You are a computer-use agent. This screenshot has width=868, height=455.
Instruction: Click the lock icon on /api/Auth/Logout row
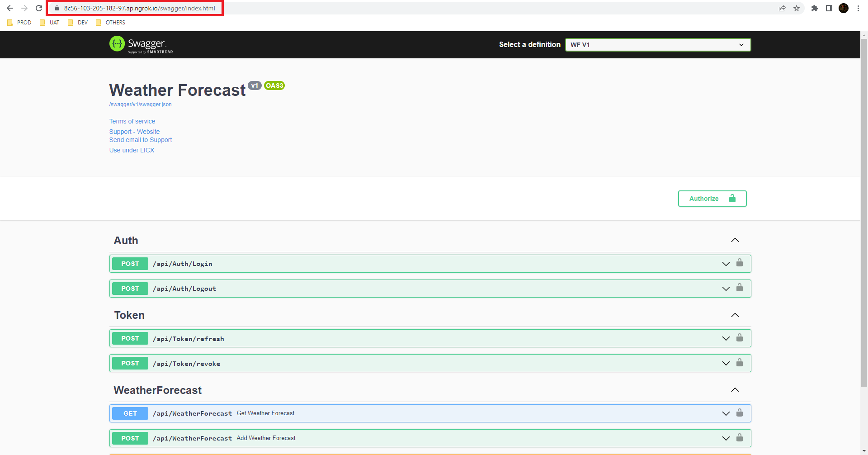pyautogui.click(x=740, y=288)
